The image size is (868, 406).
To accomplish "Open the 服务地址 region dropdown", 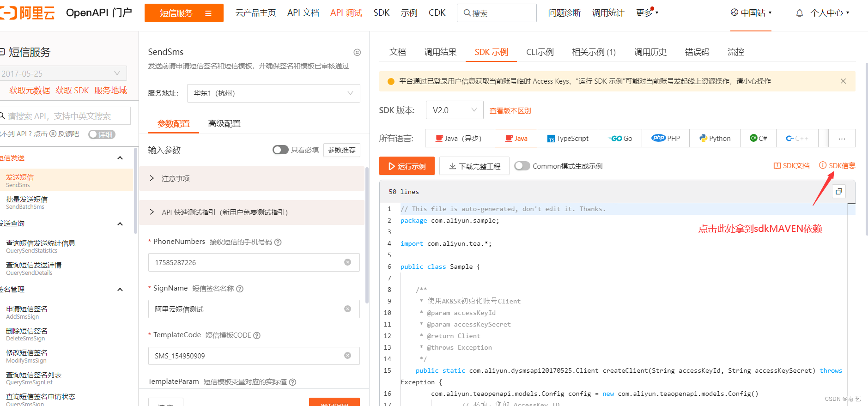I will [273, 93].
